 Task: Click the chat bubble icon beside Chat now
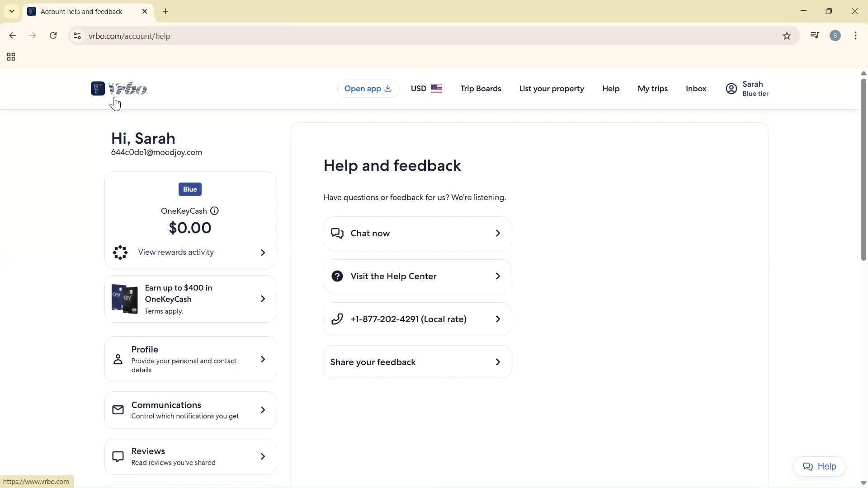[x=337, y=233]
